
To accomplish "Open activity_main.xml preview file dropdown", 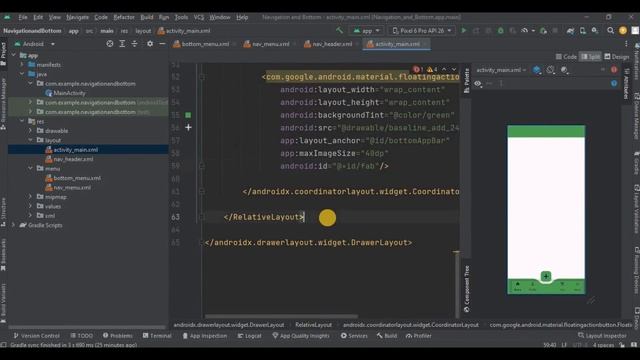I will pyautogui.click(x=501, y=70).
